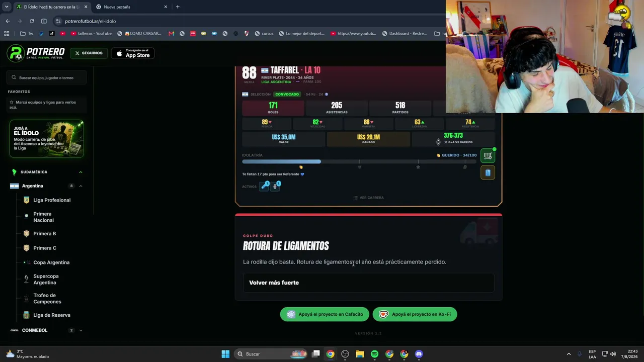Expand the CONMEBOL competitions list

click(x=80, y=330)
